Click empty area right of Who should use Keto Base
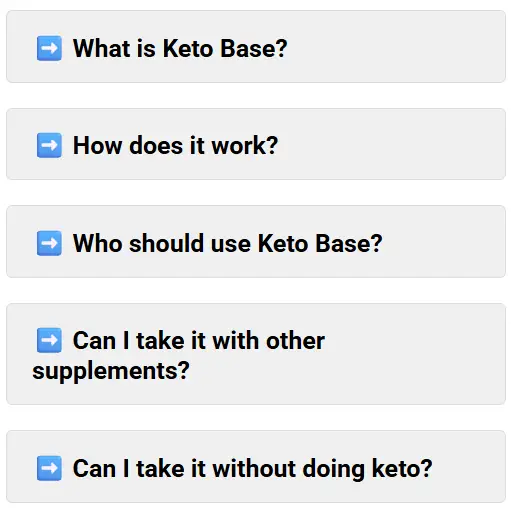The height and width of the screenshot is (511, 511). [x=444, y=242]
